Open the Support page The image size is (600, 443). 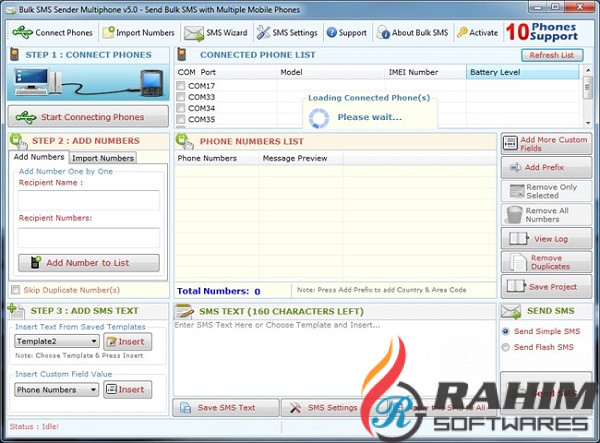[347, 33]
